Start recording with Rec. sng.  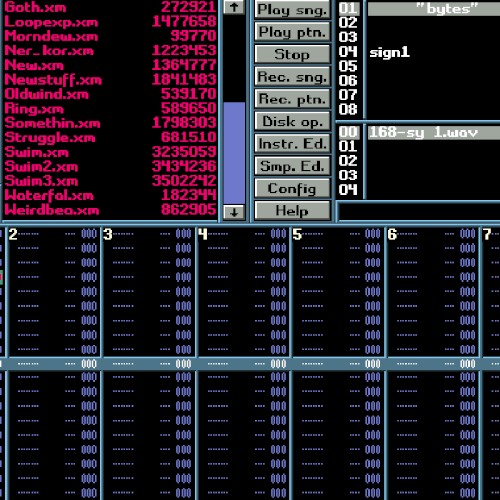pos(292,77)
